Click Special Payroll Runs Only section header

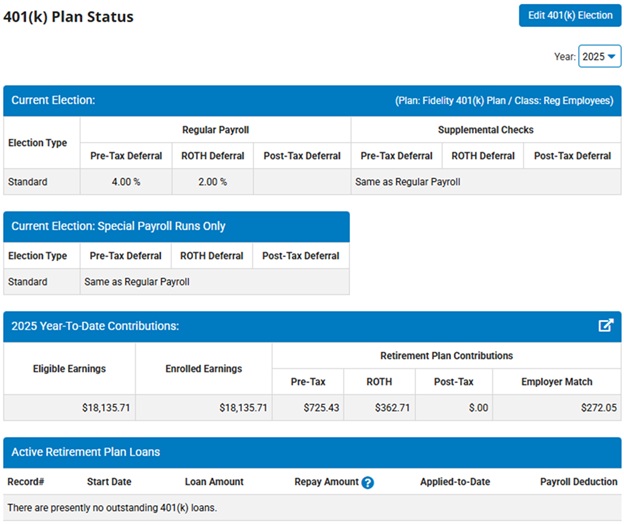118,226
